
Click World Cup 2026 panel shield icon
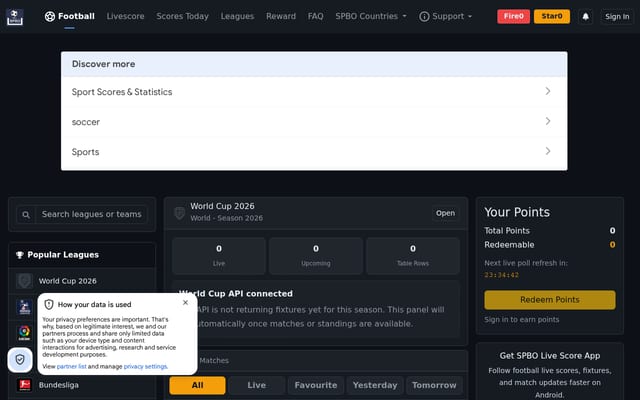click(180, 213)
